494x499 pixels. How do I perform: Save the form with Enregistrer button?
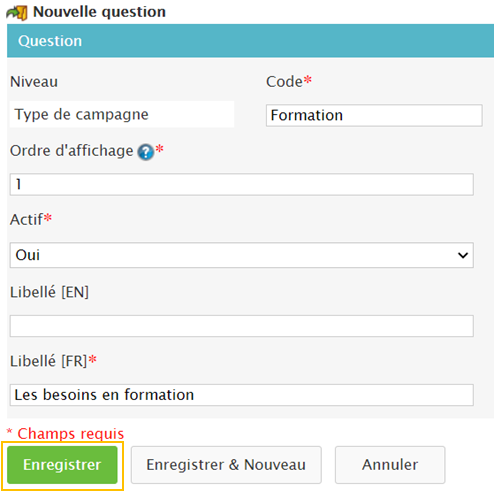coord(62,465)
